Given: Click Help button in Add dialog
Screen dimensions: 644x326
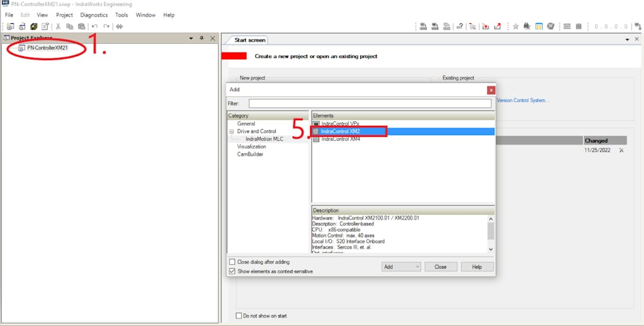Looking at the screenshot, I should click(x=477, y=267).
